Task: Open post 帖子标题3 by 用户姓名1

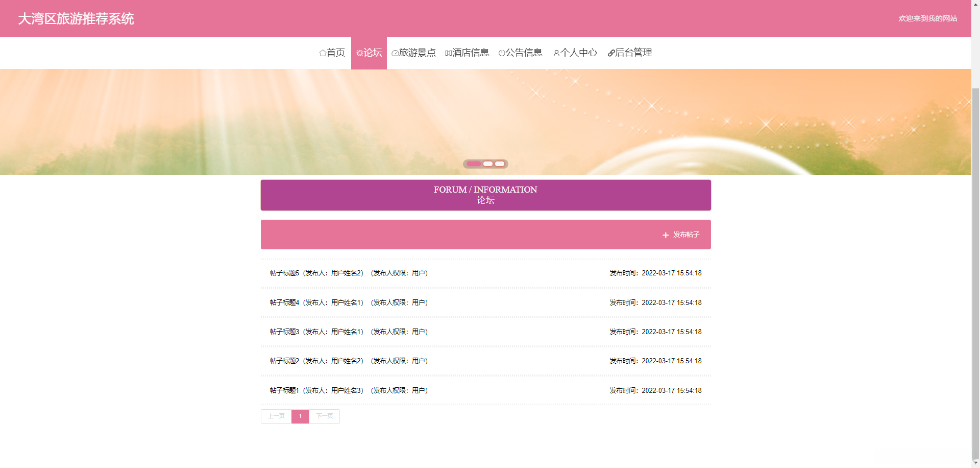Action: pos(349,332)
